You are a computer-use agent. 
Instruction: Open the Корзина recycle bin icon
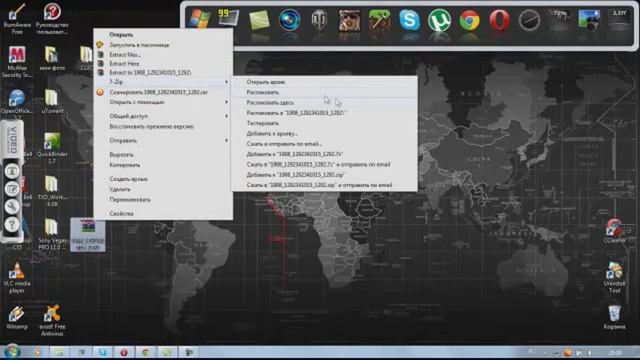pos(614,317)
